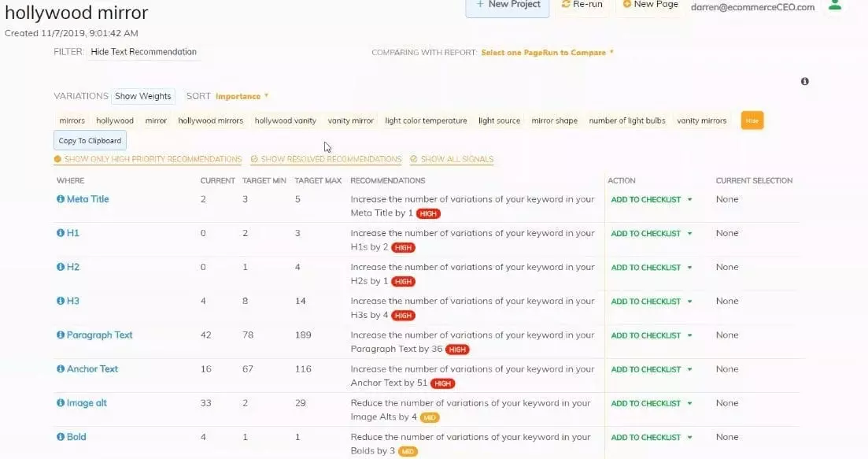Toggle Show Resolved Recommendations
The width and height of the screenshot is (868, 459).
(x=326, y=159)
